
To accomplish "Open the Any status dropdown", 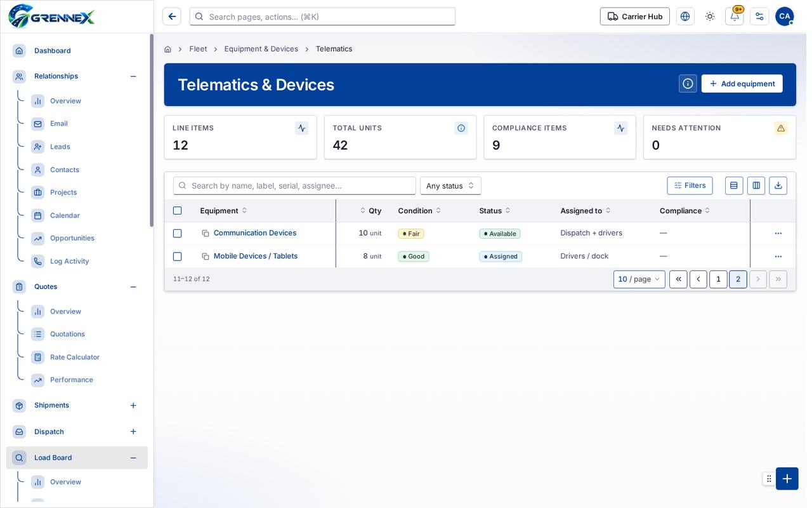I will click(450, 185).
